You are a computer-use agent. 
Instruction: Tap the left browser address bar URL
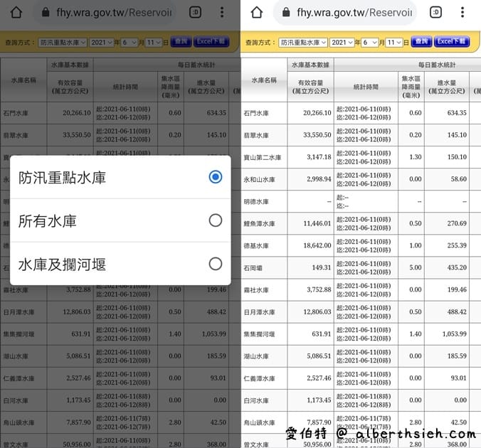(114, 13)
